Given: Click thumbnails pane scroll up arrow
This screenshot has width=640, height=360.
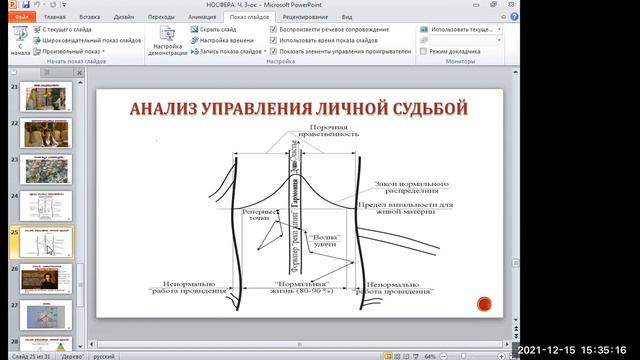Looking at the screenshot, I should pyautogui.click(x=80, y=82).
